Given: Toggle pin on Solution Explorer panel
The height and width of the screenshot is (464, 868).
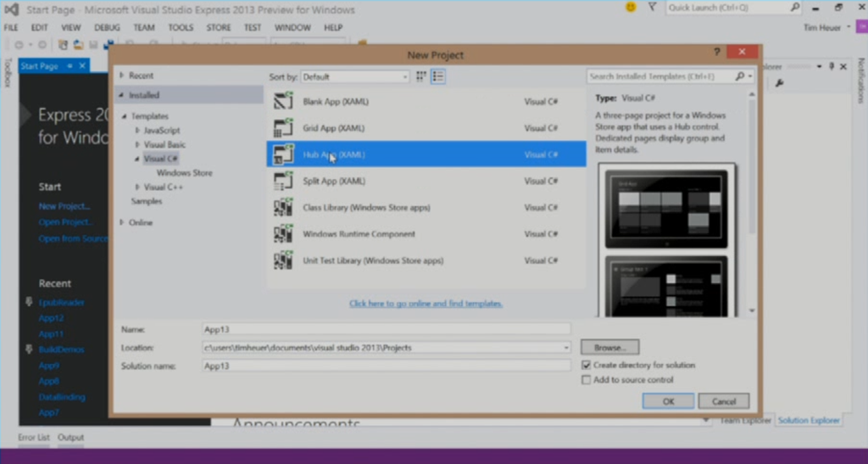Looking at the screenshot, I should [x=832, y=66].
